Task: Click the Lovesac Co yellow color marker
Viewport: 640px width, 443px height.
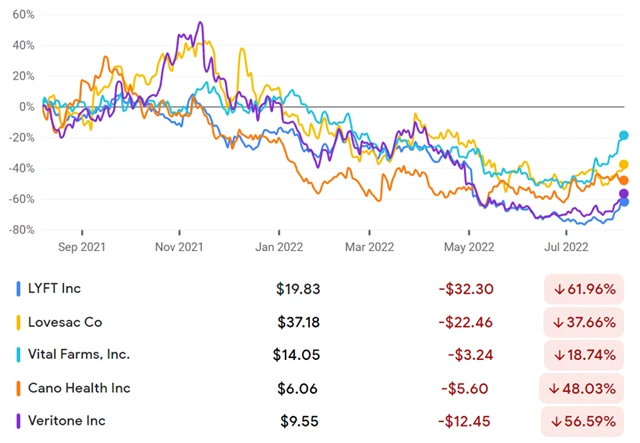Action: click(19, 322)
